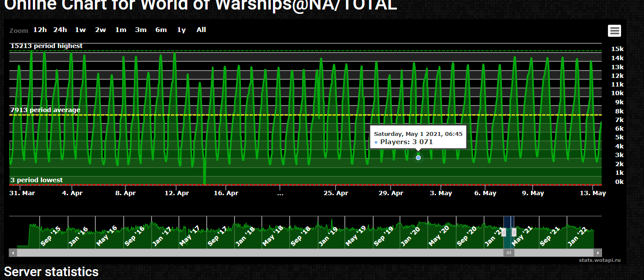Viewport: 644px width, 280px height.
Task: Click the highlighted May 1 data point
Action: (418, 158)
